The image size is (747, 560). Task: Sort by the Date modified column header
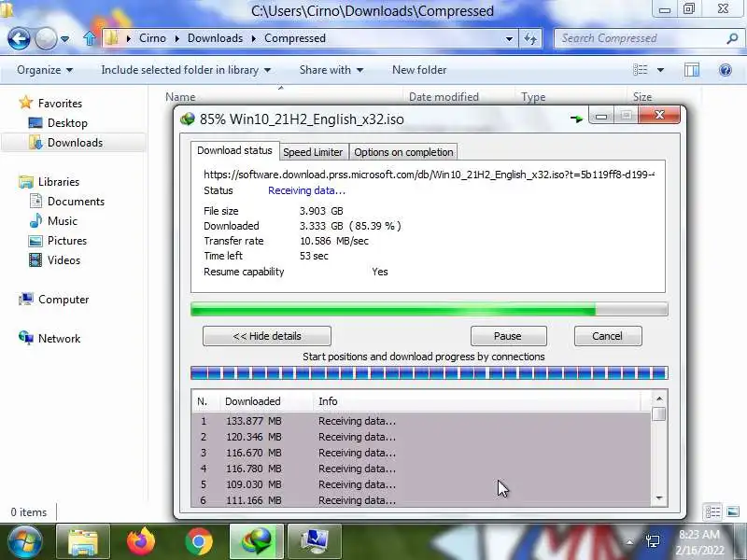click(x=444, y=97)
